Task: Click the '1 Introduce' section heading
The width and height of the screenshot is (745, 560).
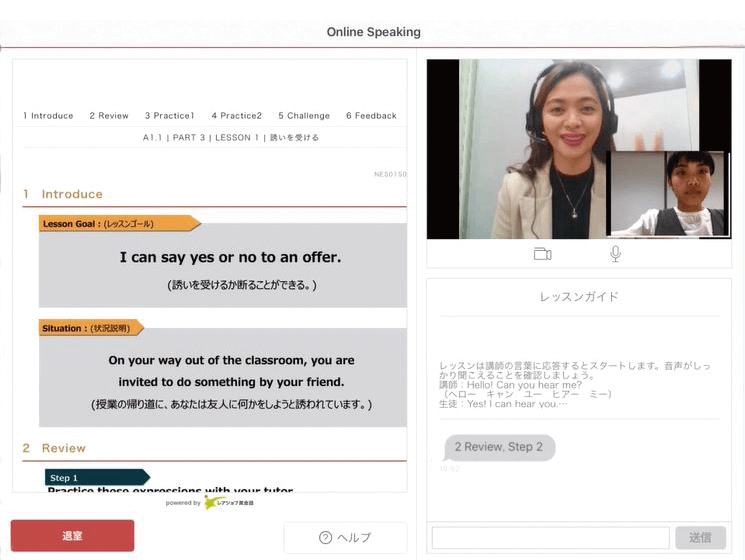Action: 63,194
